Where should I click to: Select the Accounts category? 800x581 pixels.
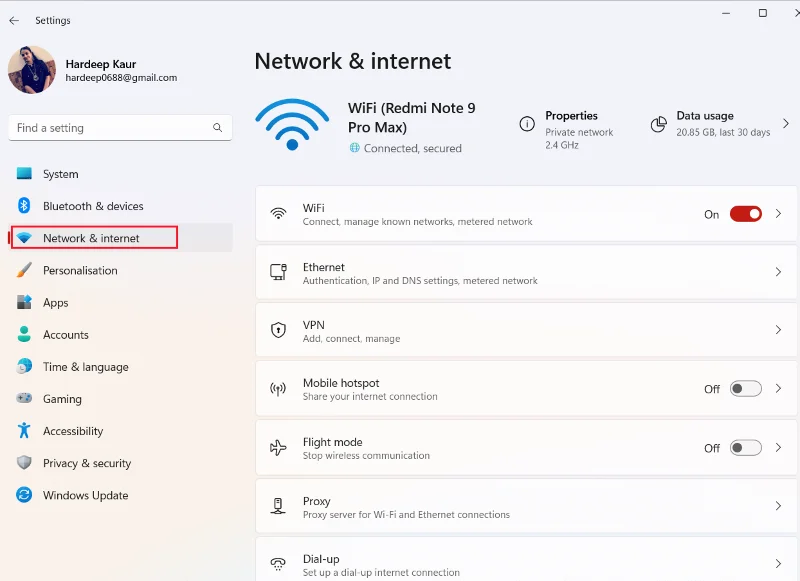pyautogui.click(x=120, y=335)
